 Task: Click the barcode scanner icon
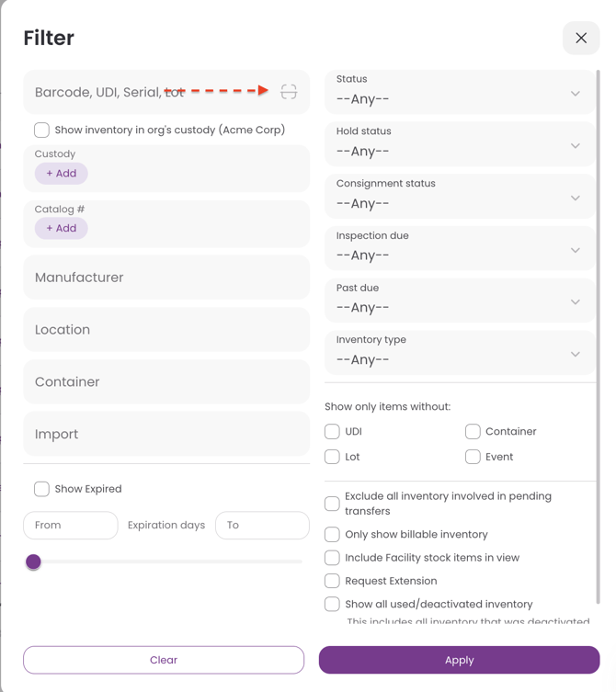(289, 92)
